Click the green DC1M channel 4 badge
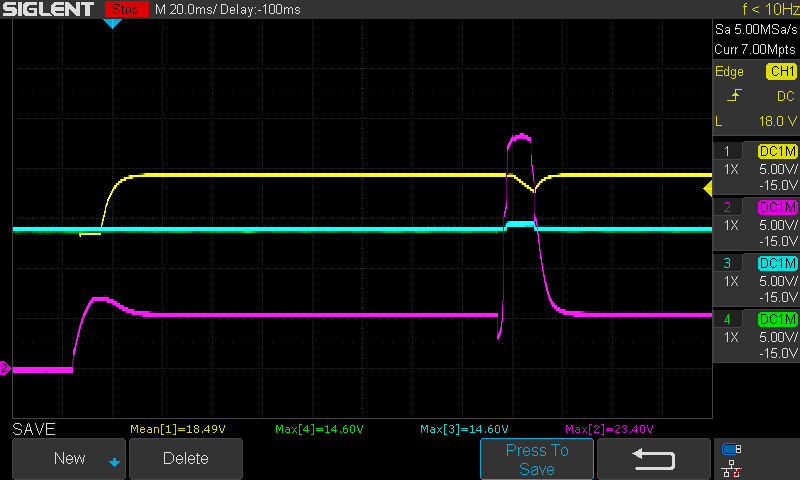 [x=778, y=319]
